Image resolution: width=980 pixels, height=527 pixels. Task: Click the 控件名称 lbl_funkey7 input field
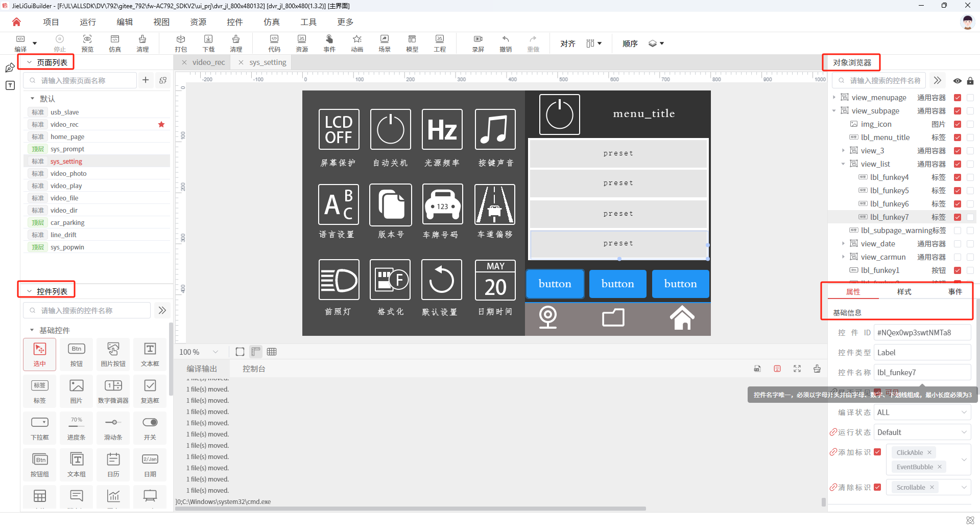point(922,373)
